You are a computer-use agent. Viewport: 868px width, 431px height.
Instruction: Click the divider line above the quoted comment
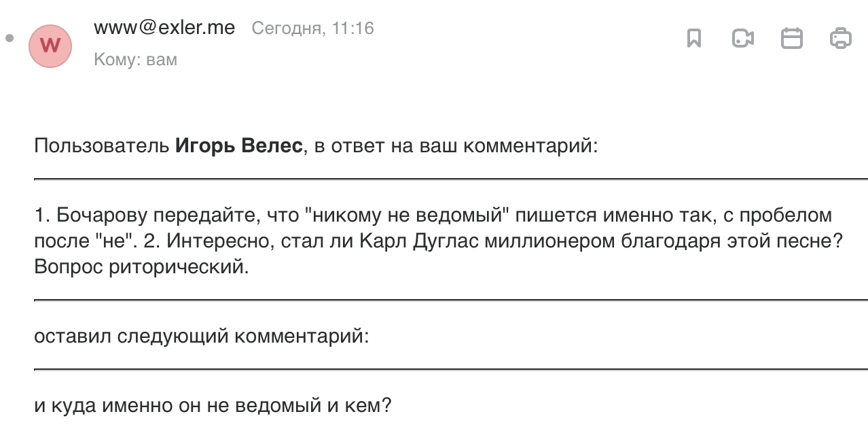tap(450, 179)
